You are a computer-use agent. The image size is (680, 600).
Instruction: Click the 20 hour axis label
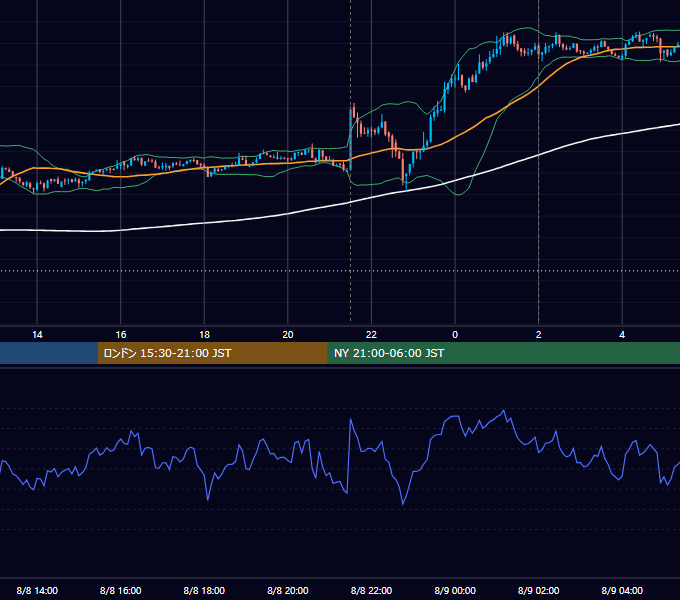[x=288, y=335]
